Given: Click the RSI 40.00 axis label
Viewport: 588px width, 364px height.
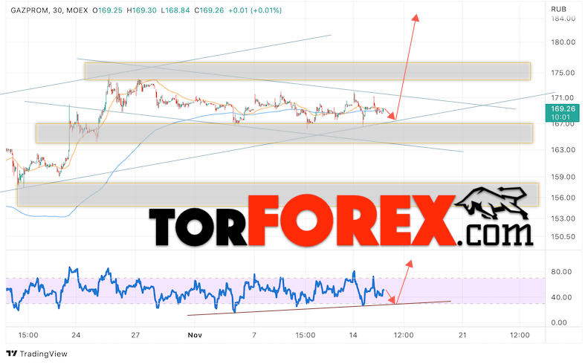Looking at the screenshot, I should coord(561,297).
